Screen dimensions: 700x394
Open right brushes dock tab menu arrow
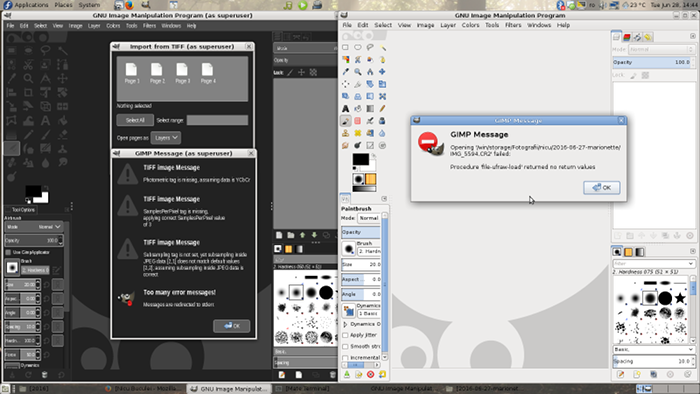pyautogui.click(x=692, y=252)
